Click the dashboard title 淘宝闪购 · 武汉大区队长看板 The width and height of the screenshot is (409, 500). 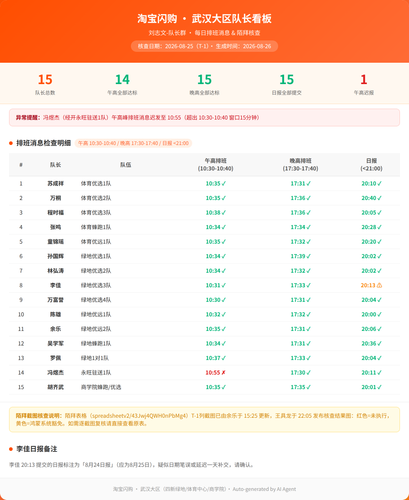(204, 19)
